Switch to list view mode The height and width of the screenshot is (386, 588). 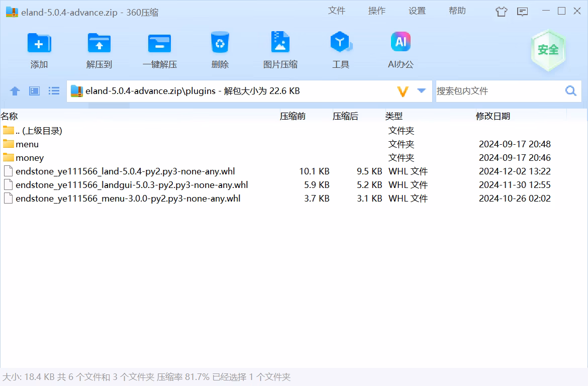point(54,91)
